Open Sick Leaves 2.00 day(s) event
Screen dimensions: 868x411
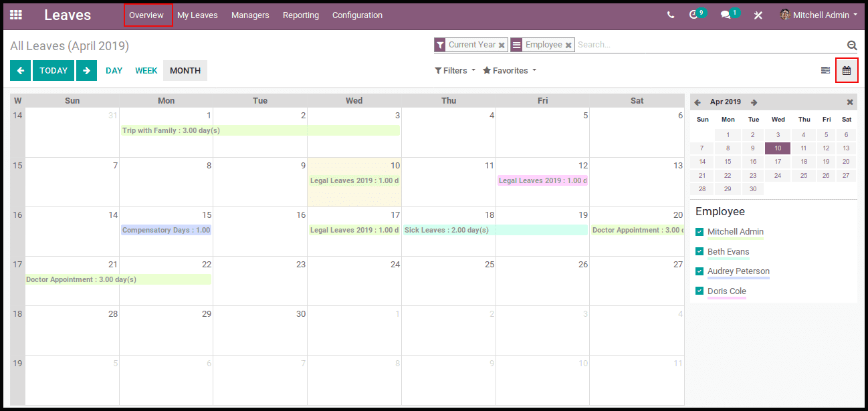(496, 230)
